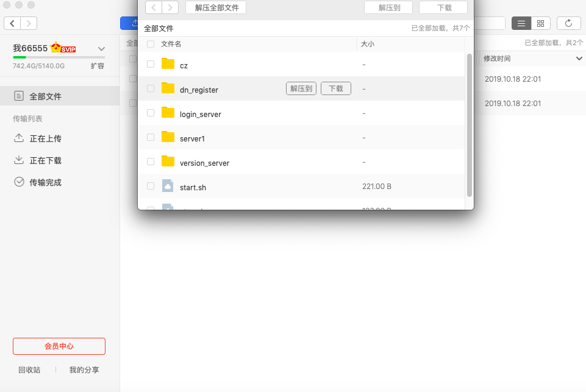586x392 pixels.
Task: Expand the account menu chevron beside 我66555
Action: pyautogui.click(x=102, y=49)
